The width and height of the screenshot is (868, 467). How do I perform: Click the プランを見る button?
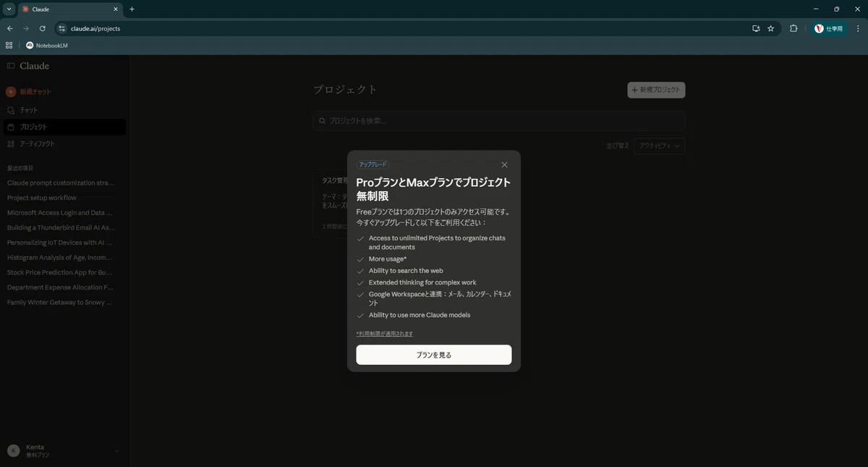pyautogui.click(x=433, y=355)
